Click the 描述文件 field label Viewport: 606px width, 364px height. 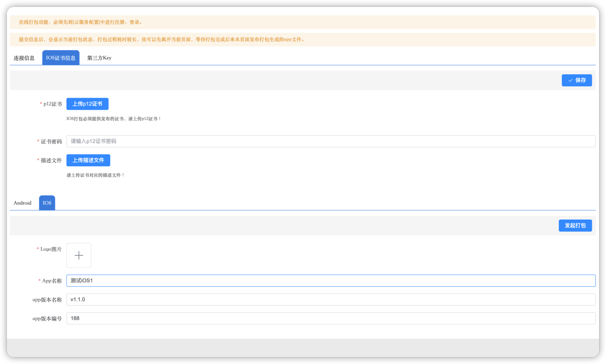pos(51,161)
